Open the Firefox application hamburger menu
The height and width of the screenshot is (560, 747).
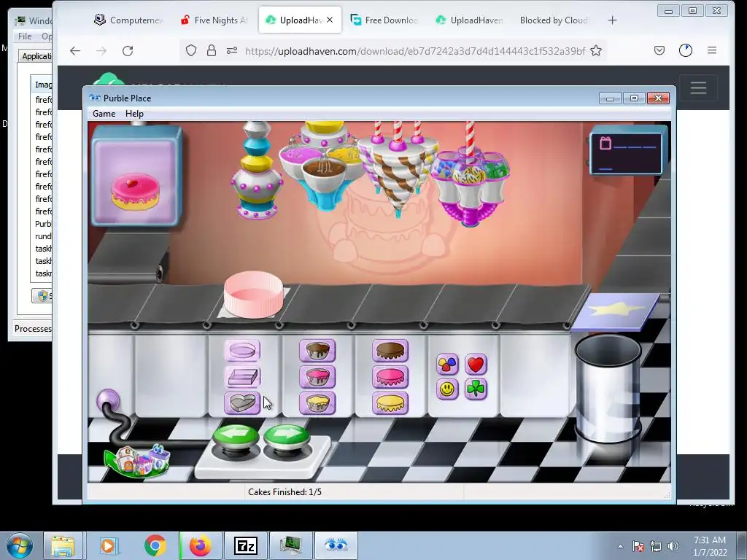coord(712,50)
